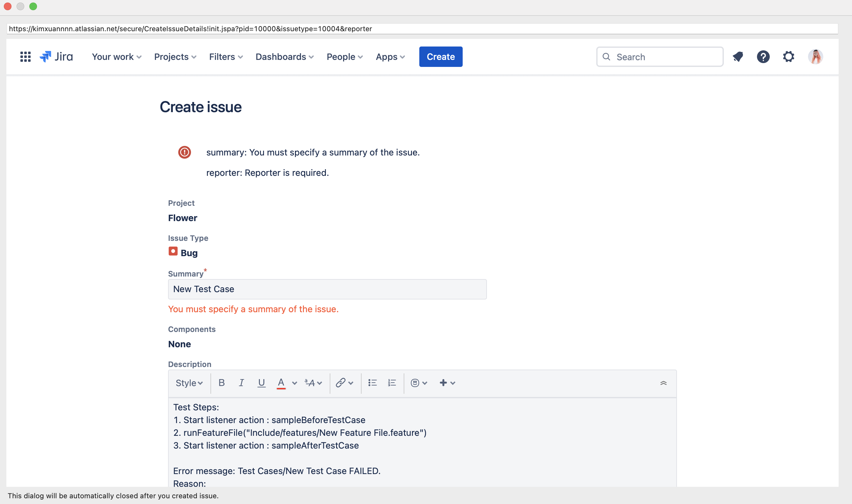Screen dimensions: 852x504
Task: Click the Summary input field
Action: pos(327,289)
